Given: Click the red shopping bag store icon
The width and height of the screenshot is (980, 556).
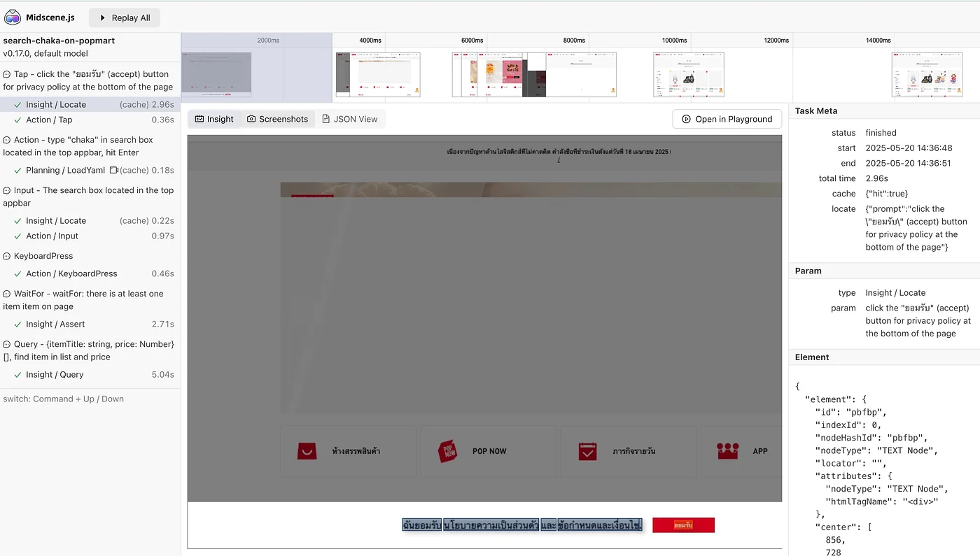Looking at the screenshot, I should point(307,451).
